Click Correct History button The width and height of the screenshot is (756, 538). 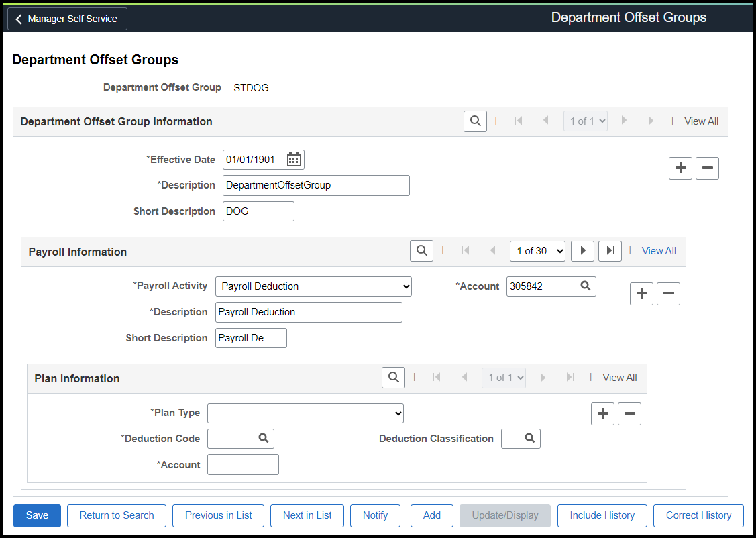point(698,516)
